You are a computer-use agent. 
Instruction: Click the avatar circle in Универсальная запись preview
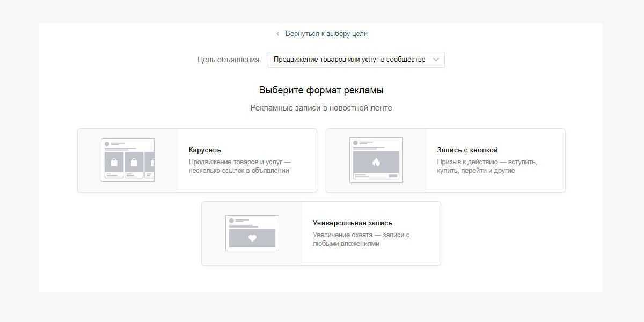[x=231, y=221]
